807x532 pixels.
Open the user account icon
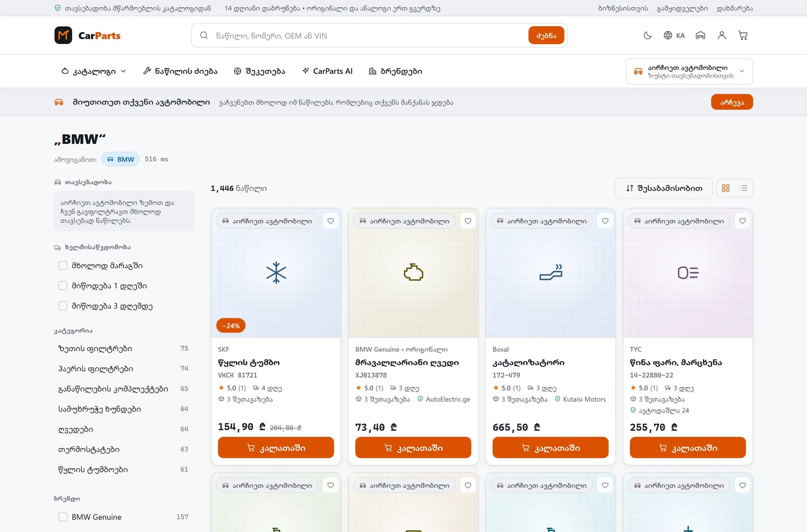pyautogui.click(x=722, y=35)
